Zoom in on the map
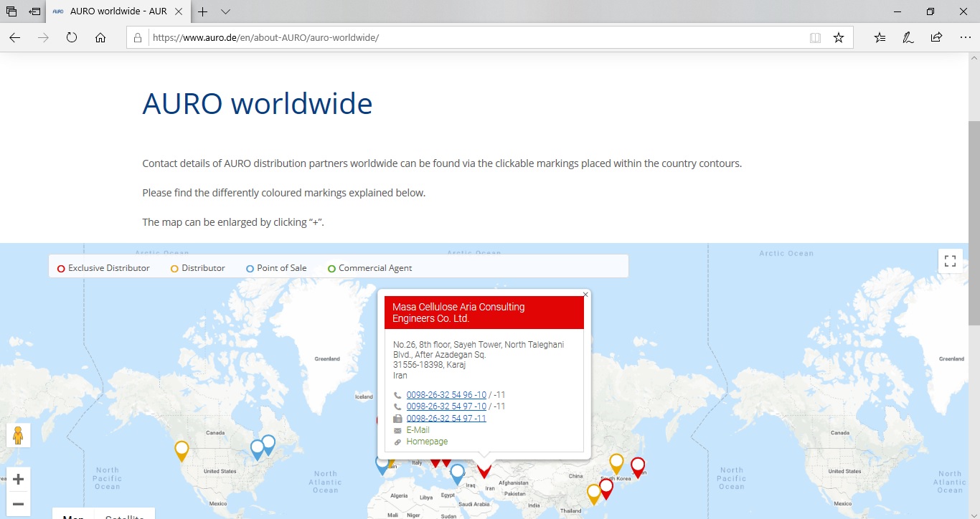 19,480
